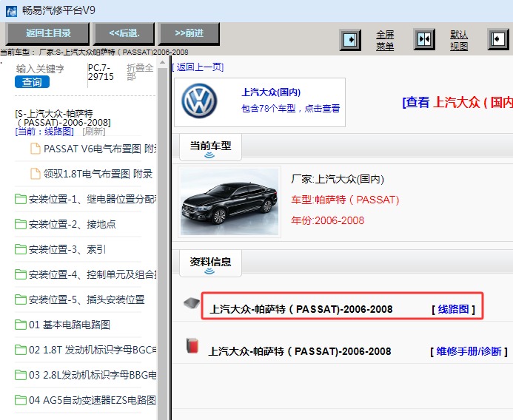The image size is (513, 420).
Task: Select the 资料信息 tab
Action: point(210,263)
